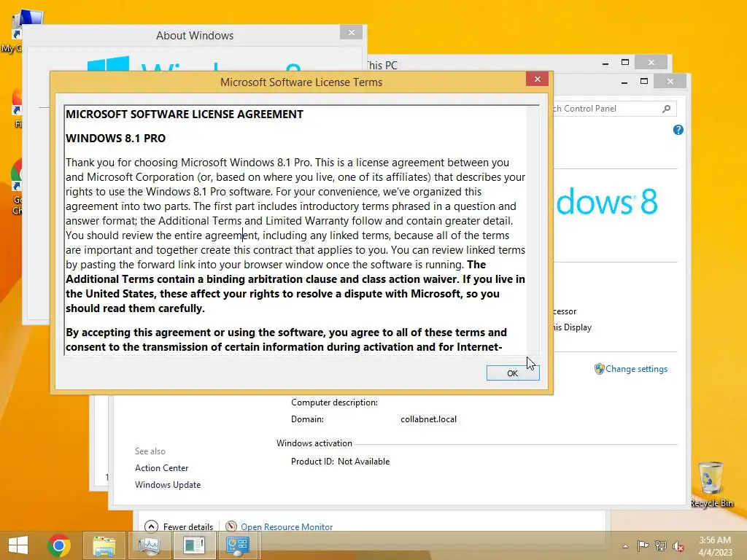Open Resource Monitor link in Task Manager

(286, 526)
